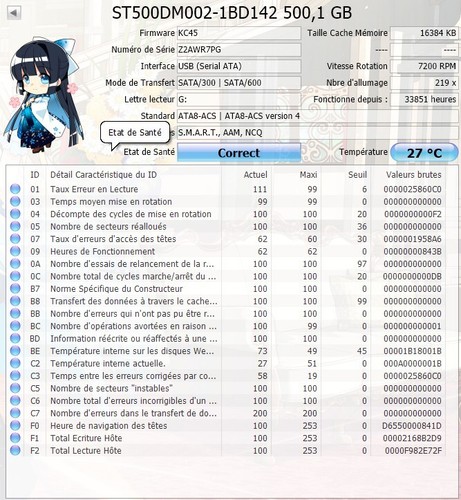Click the Nbre d'allumage count field
Viewport: 461px width, 500px height.
424,83
